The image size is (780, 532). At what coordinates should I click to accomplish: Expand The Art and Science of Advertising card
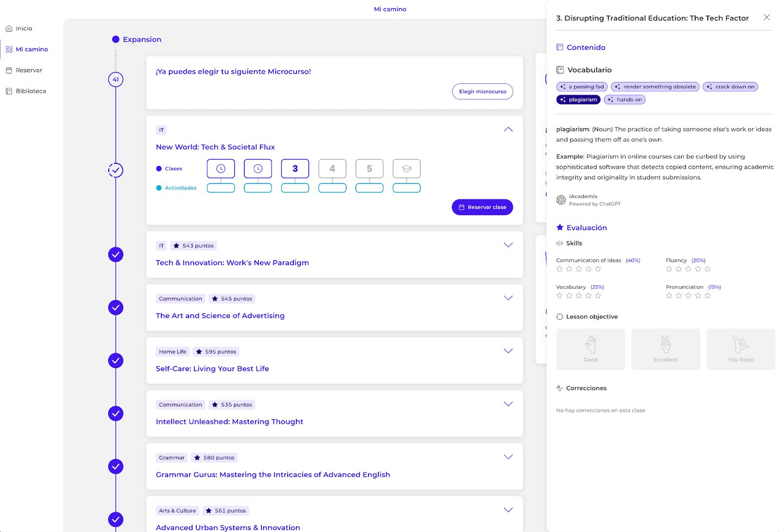pyautogui.click(x=508, y=298)
